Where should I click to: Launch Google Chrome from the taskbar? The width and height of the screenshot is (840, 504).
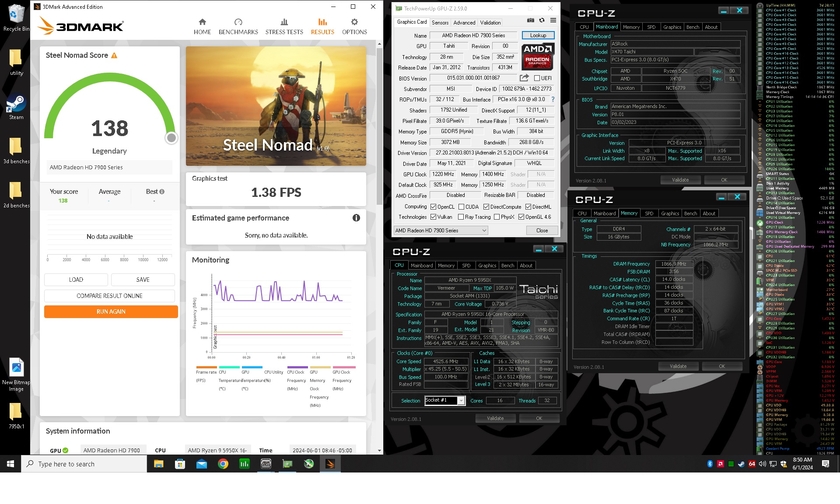(223, 464)
